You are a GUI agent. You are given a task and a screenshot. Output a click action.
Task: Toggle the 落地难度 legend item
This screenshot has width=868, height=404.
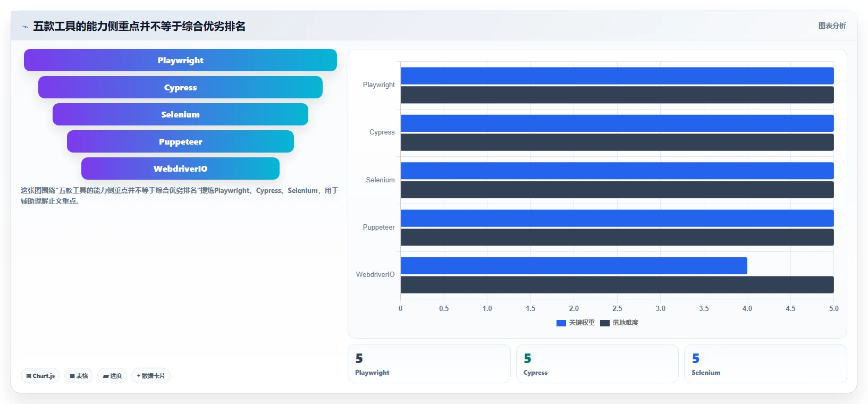tap(619, 323)
